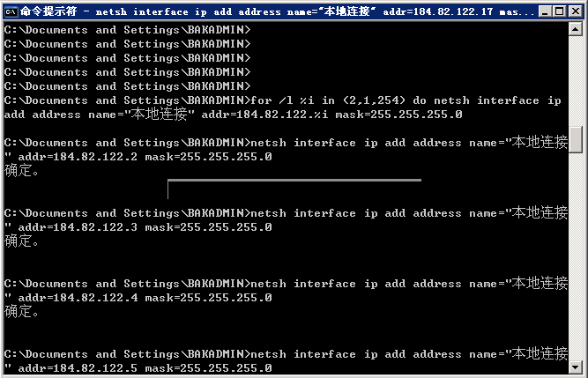
Task: Click the scrollbar up arrow
Action: pos(576,29)
